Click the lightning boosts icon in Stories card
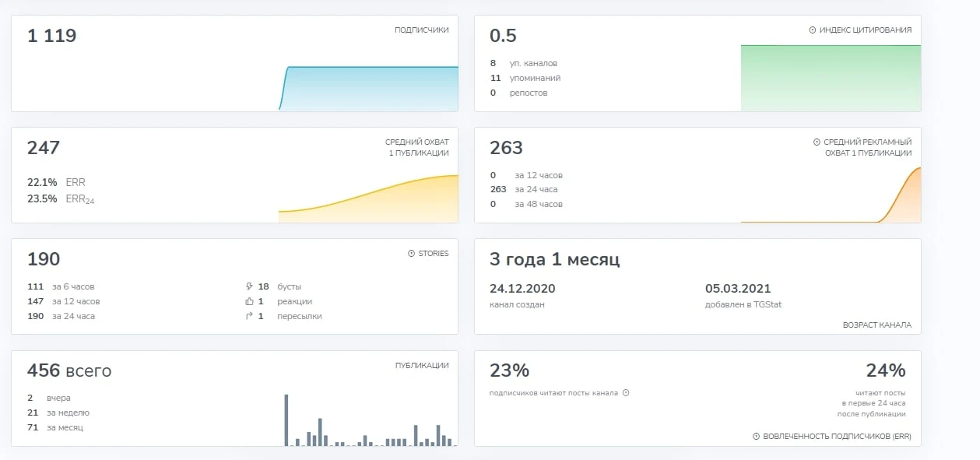Viewport: 980px width, 460px height. tap(249, 286)
